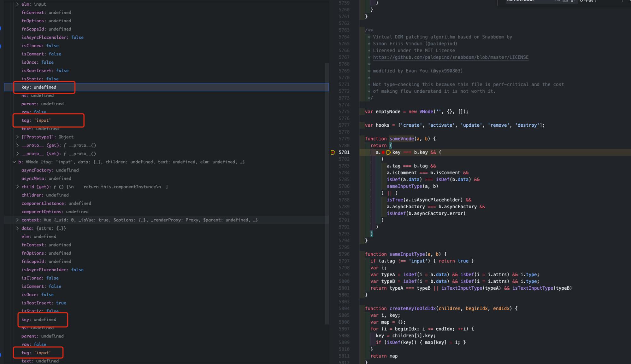Click the 'a.isComment === b.isComment' condition
The height and width of the screenshot is (364, 631).
423,173
